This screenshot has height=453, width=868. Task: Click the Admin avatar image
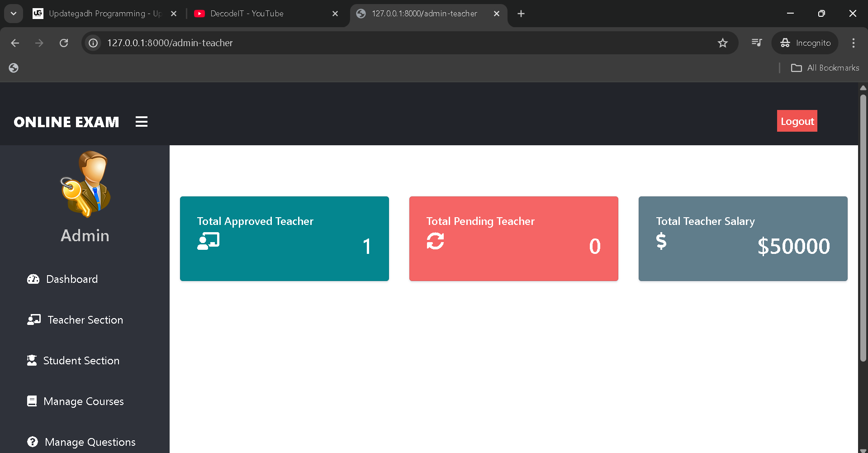click(85, 184)
